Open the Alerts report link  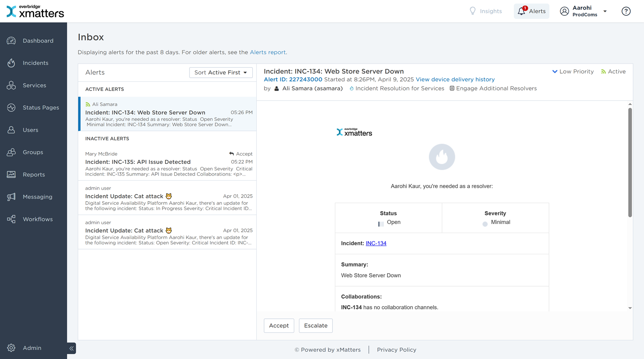[x=268, y=52]
